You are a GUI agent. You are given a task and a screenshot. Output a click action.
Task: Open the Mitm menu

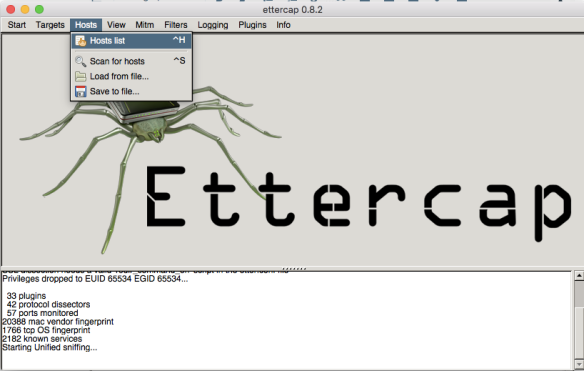[x=145, y=25]
